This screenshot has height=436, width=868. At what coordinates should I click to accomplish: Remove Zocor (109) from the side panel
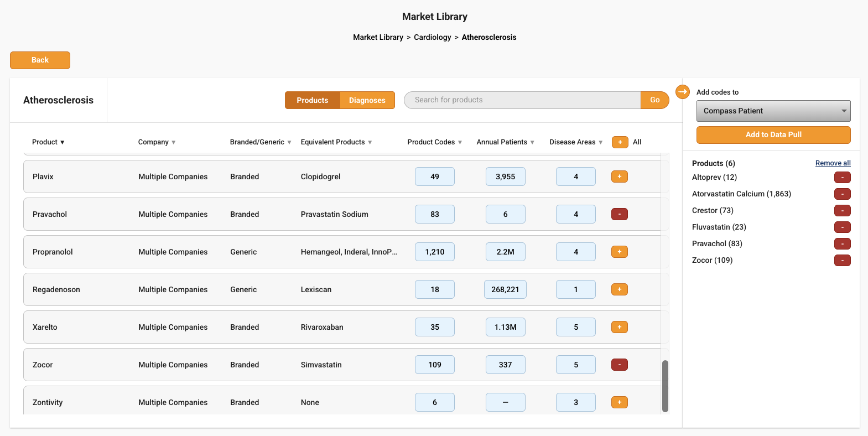coord(843,260)
